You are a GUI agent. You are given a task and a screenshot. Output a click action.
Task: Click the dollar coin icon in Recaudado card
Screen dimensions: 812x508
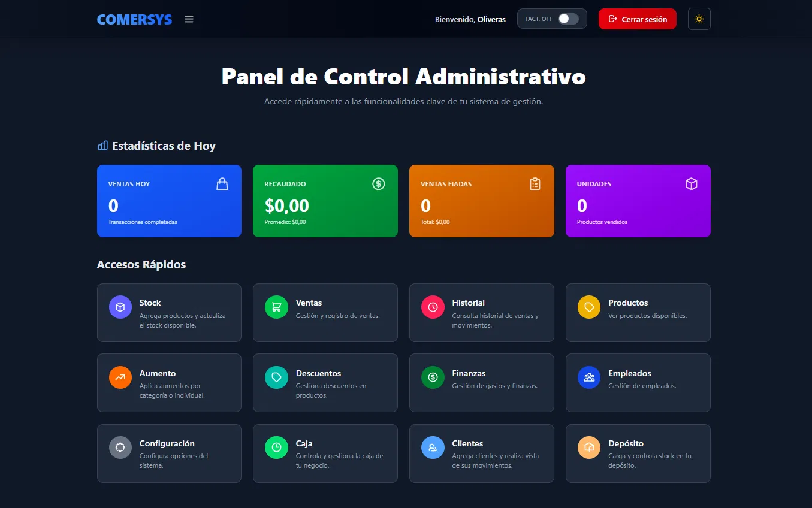[x=379, y=184]
